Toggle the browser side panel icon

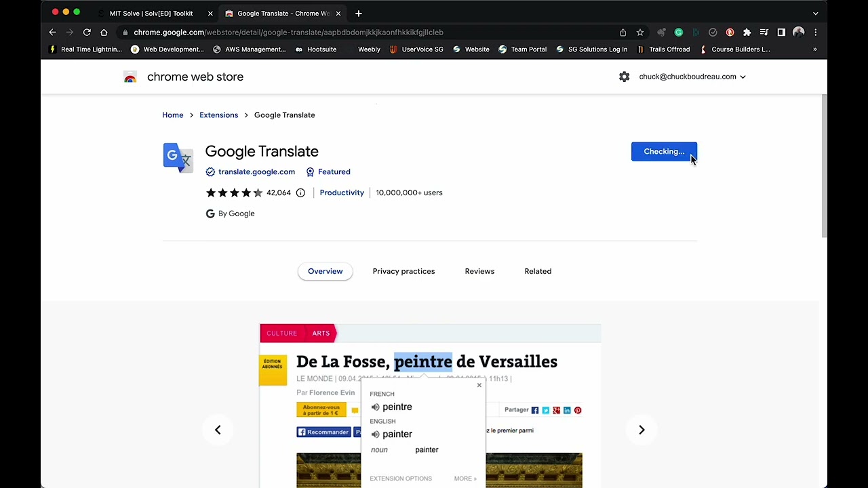pyautogui.click(x=781, y=32)
